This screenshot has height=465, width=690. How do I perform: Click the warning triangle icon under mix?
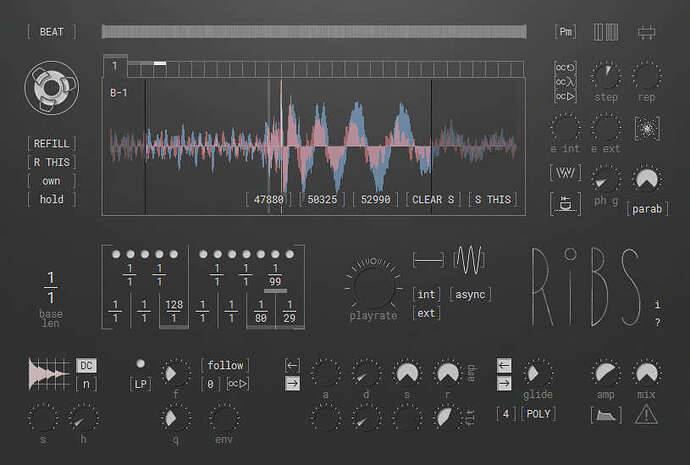(x=646, y=415)
